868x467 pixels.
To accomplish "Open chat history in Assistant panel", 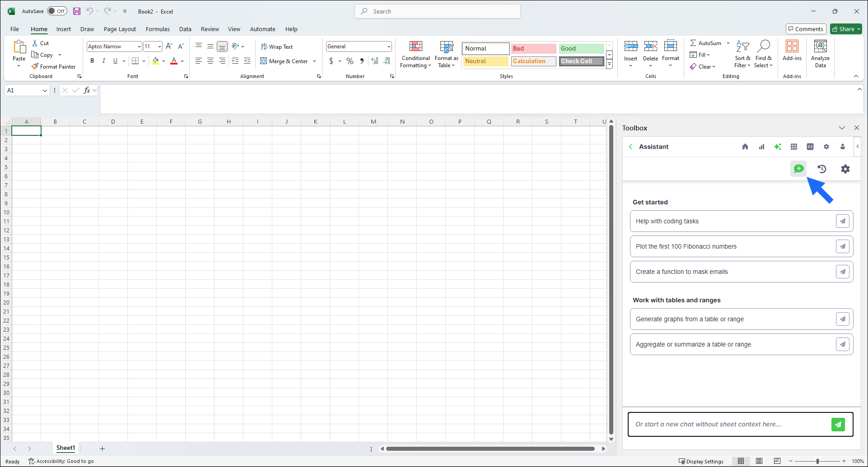I will tap(822, 169).
